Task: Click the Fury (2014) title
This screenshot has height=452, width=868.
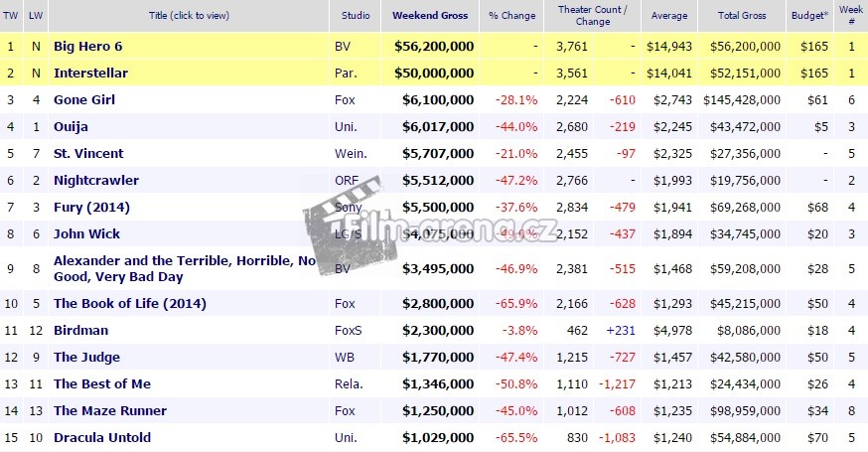Action: [x=91, y=207]
